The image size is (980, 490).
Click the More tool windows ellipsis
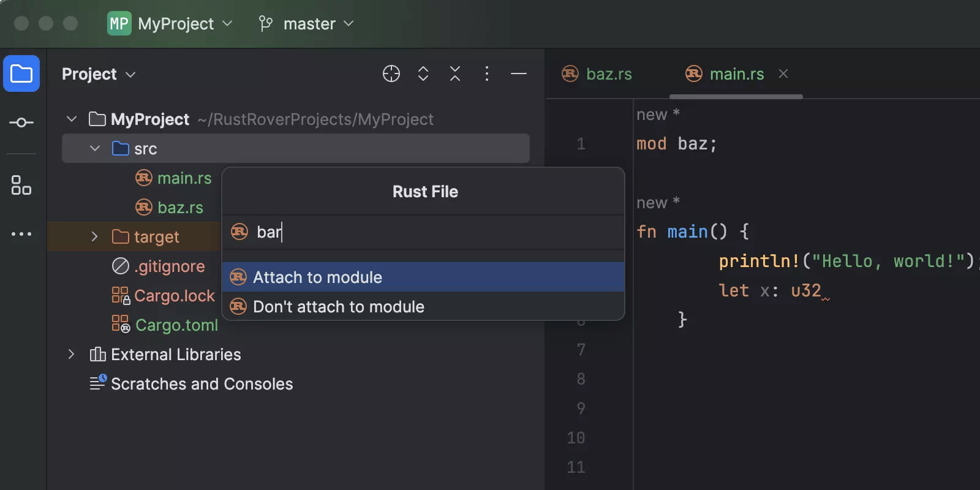(21, 234)
